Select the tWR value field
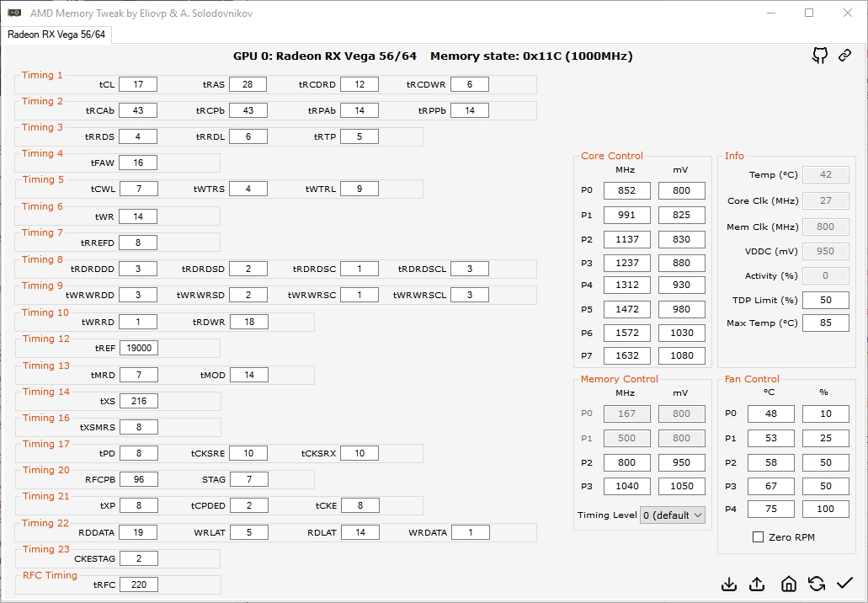Image resolution: width=868 pixels, height=603 pixels. click(138, 216)
